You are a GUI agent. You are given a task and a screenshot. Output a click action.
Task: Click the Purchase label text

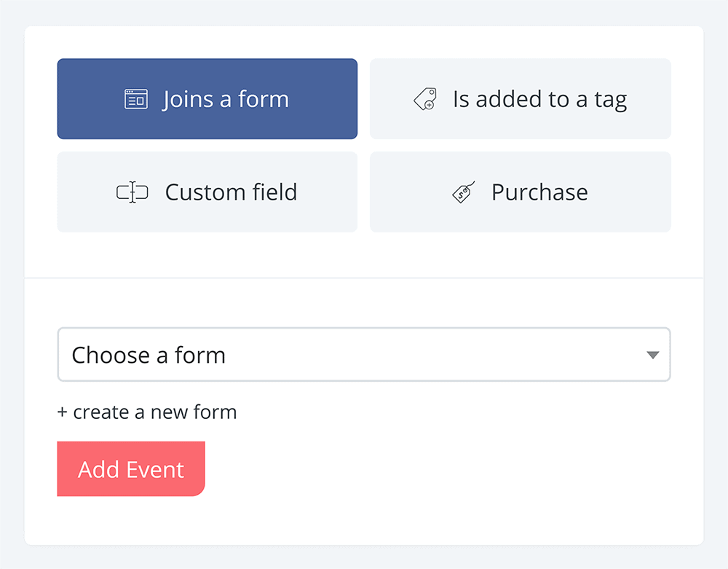pyautogui.click(x=540, y=192)
